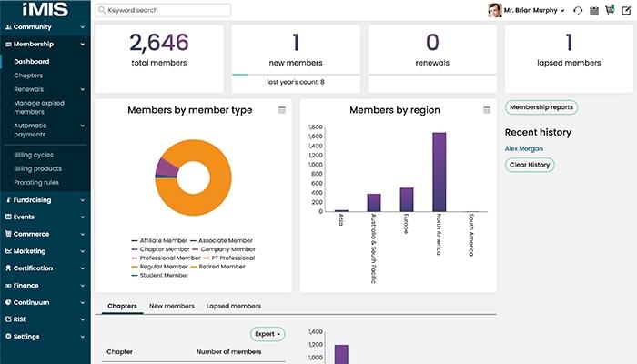Viewport: 637px width, 364px height.
Task: Toggle data view icon on Members by member type
Action: [x=282, y=110]
